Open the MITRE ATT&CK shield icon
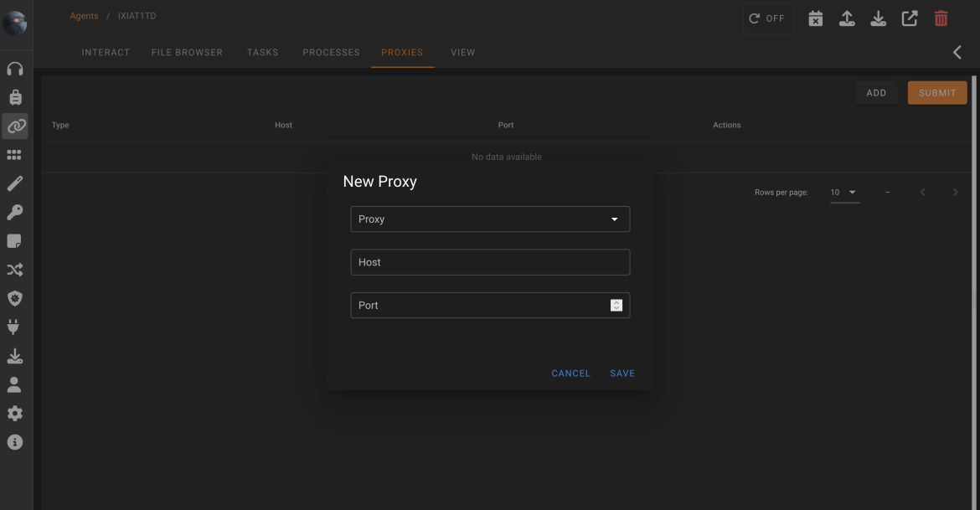 (x=15, y=297)
